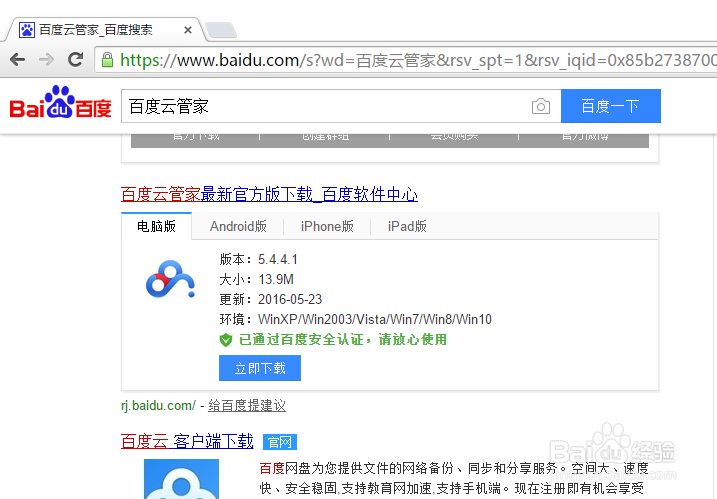Screen dimensions: 717x499
Task: Click the size text 13.9M
Action: click(276, 279)
